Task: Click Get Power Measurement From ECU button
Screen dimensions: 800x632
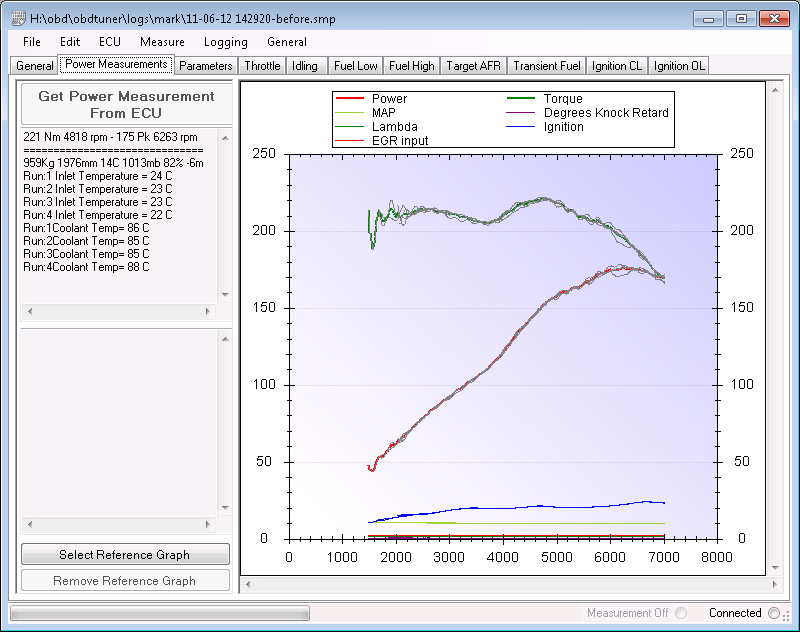Action: (126, 105)
